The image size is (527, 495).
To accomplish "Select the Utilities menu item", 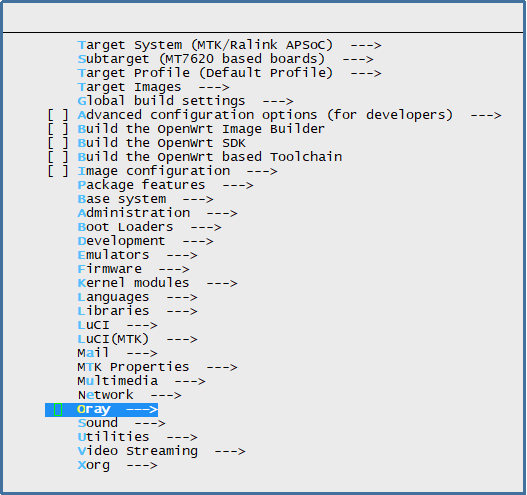I will click(x=137, y=437).
